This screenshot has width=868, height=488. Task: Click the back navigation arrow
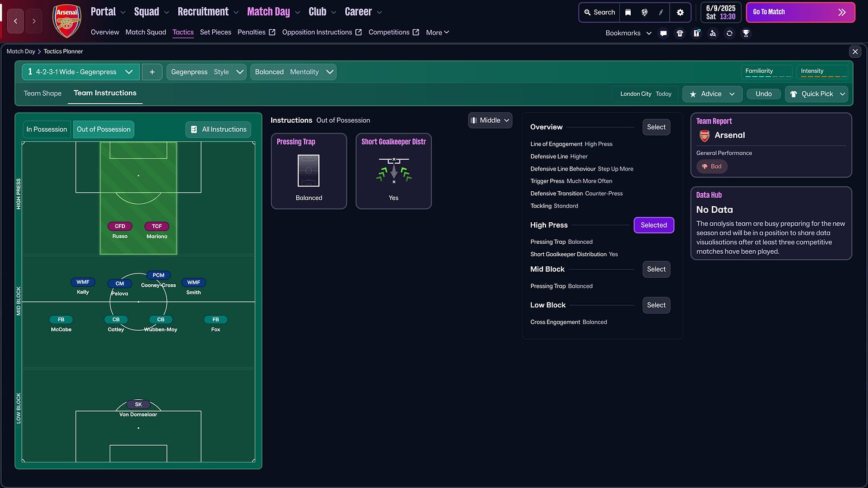pyautogui.click(x=15, y=21)
